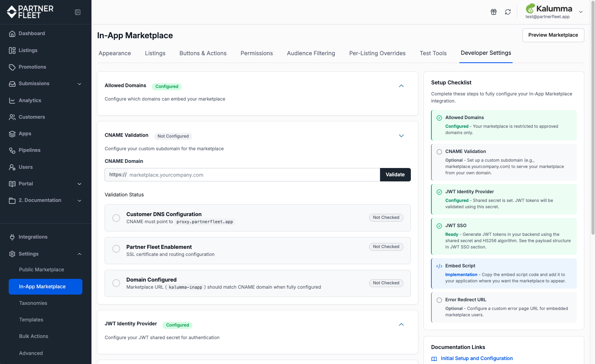The image size is (595, 364).
Task: Open the gift icon in header
Action: (x=494, y=12)
